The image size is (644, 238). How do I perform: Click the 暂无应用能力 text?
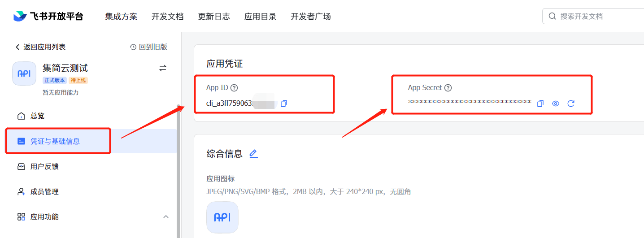[61, 92]
